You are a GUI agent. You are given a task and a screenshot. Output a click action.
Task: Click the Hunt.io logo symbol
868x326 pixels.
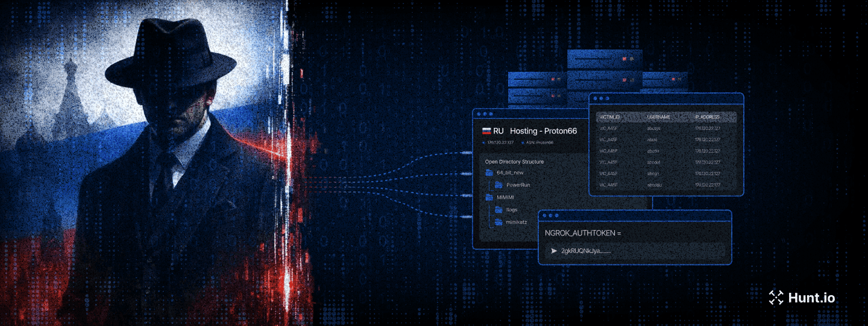pyautogui.click(x=776, y=298)
